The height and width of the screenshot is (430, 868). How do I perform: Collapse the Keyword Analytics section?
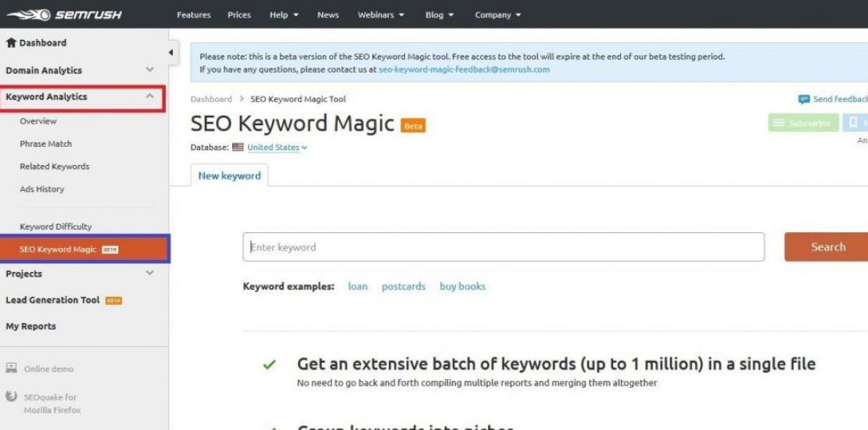[150, 96]
